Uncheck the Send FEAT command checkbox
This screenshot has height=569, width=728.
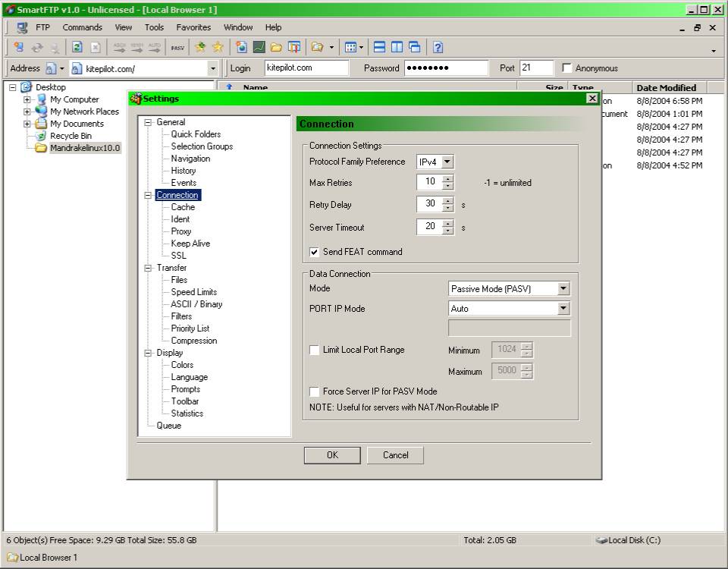[x=315, y=252]
